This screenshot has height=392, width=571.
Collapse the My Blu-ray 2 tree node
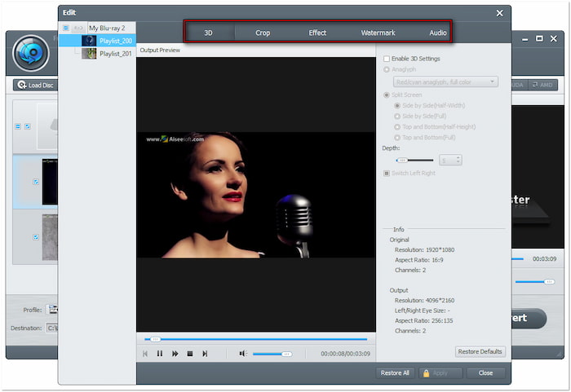click(66, 28)
